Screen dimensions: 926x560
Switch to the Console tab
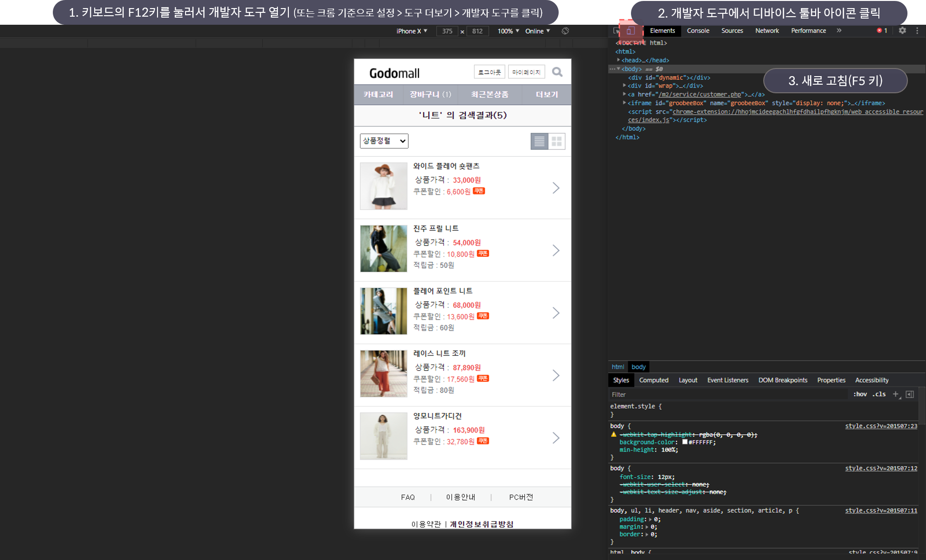point(698,30)
